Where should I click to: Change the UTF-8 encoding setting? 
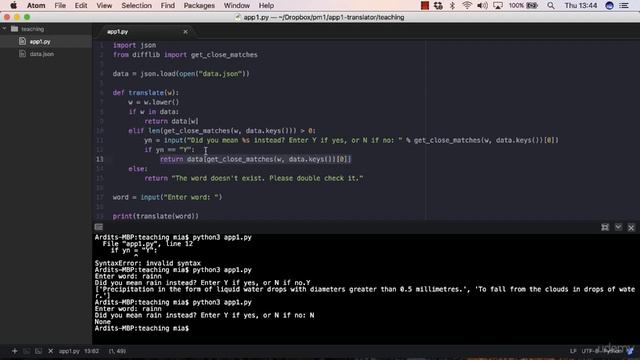click(590, 351)
